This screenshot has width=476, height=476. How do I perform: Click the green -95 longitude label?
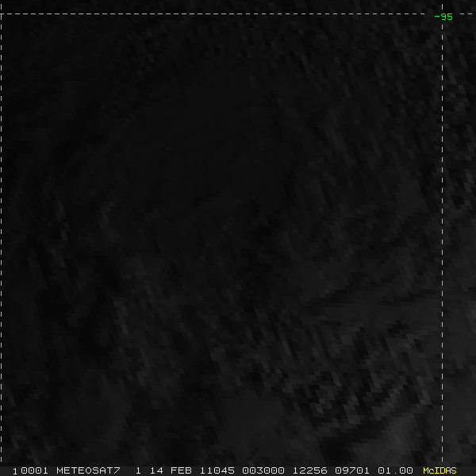443,17
